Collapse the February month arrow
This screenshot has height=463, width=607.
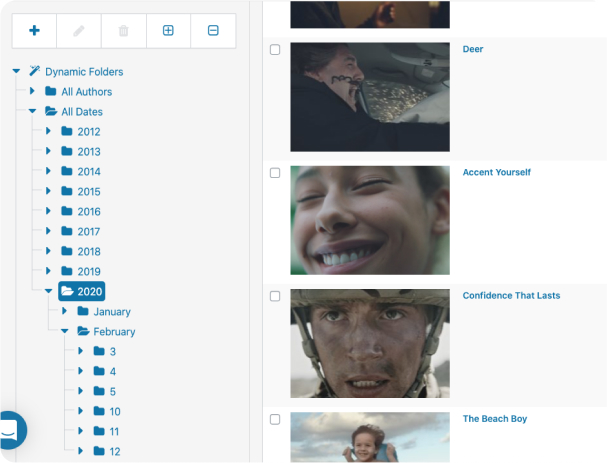coord(65,331)
